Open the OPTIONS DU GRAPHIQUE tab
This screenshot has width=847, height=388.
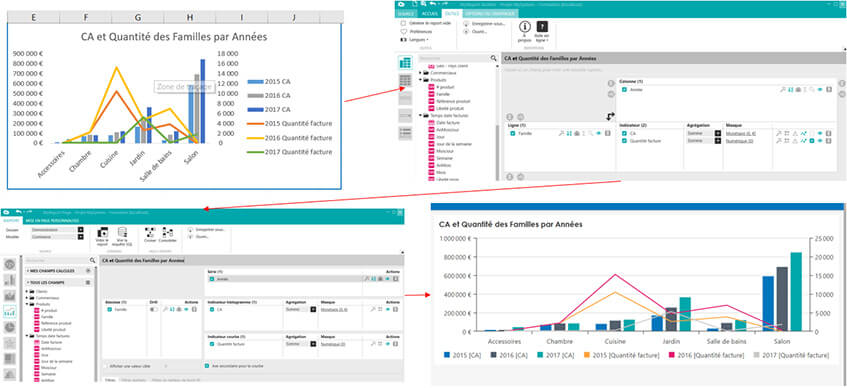click(x=490, y=14)
